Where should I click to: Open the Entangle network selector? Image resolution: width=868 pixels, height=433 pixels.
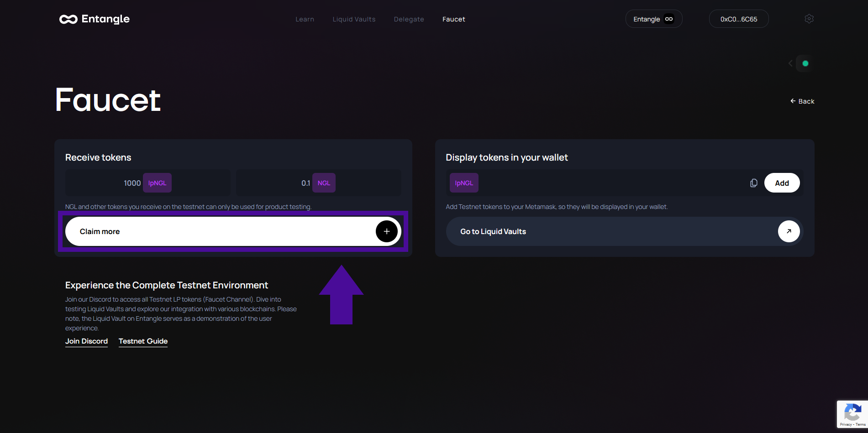pos(653,19)
